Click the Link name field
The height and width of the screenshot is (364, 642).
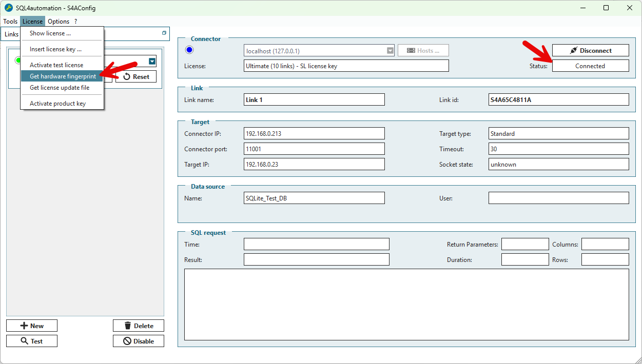coord(314,99)
